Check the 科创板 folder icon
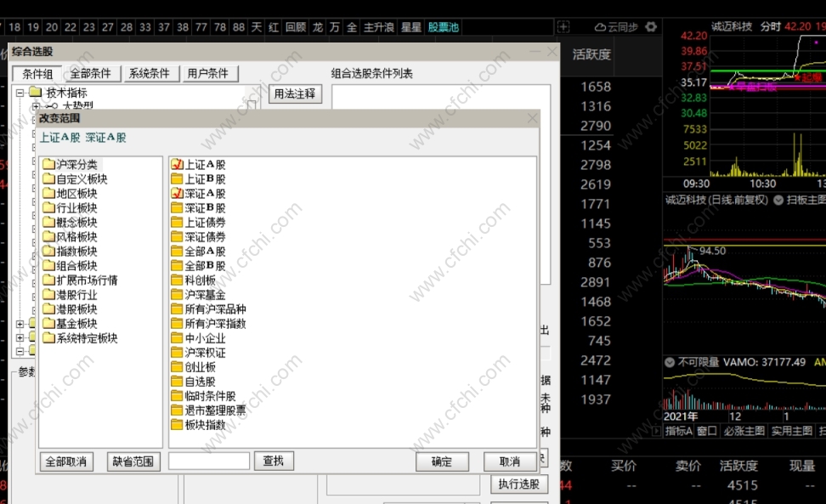The width and height of the screenshot is (826, 504). coord(177,280)
